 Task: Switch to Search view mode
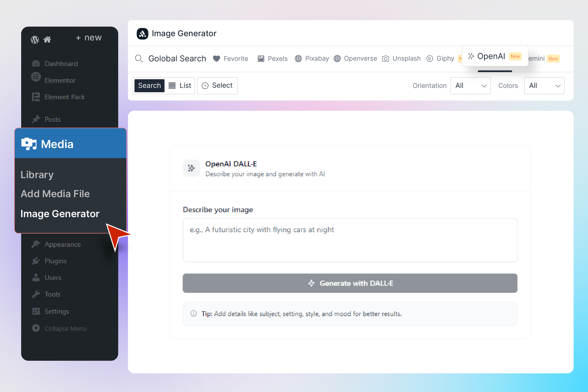[149, 86]
